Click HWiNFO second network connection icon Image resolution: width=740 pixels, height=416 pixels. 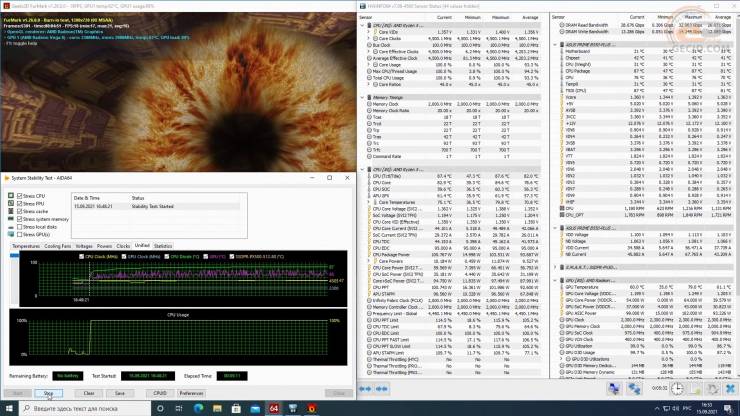(634, 389)
